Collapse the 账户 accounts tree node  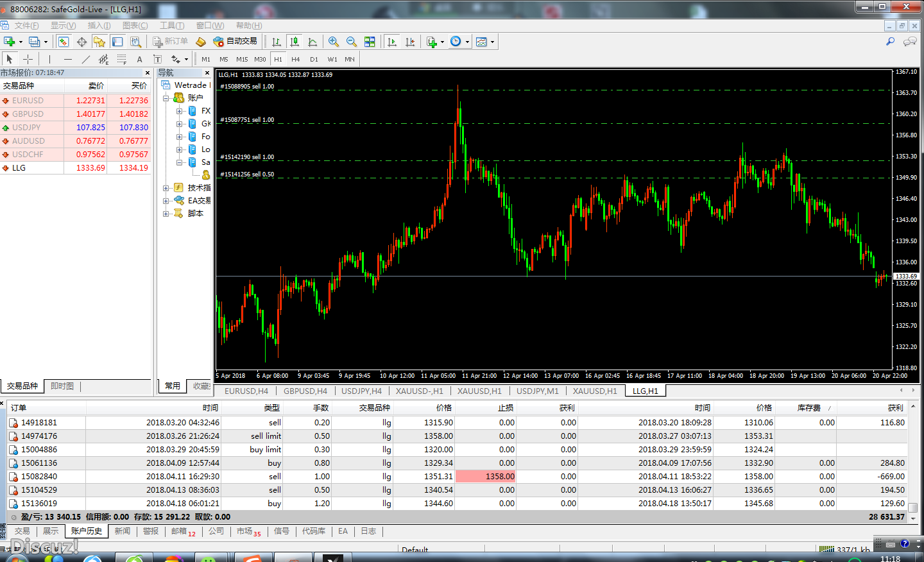pos(166,98)
